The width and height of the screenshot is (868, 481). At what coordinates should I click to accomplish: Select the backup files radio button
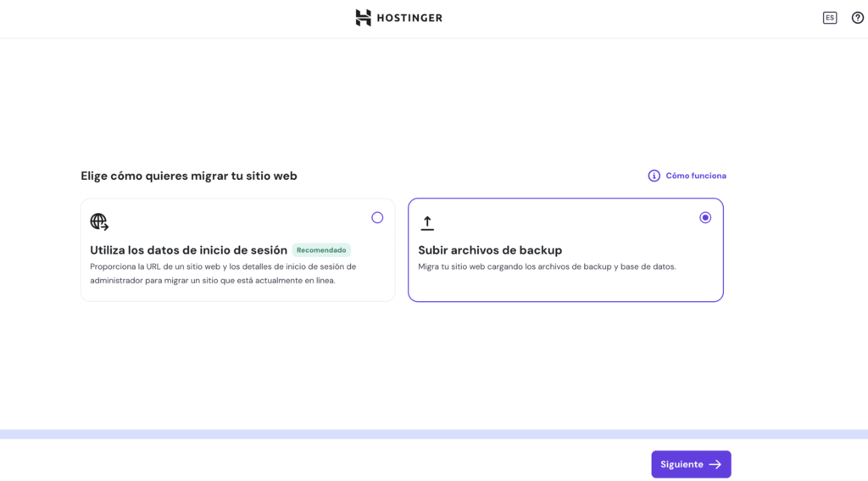[705, 218]
